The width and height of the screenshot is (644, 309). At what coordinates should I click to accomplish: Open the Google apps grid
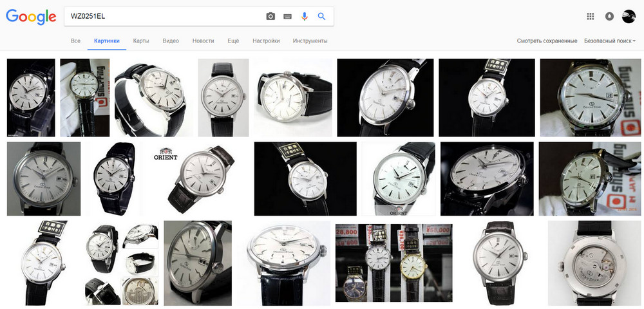pyautogui.click(x=590, y=17)
